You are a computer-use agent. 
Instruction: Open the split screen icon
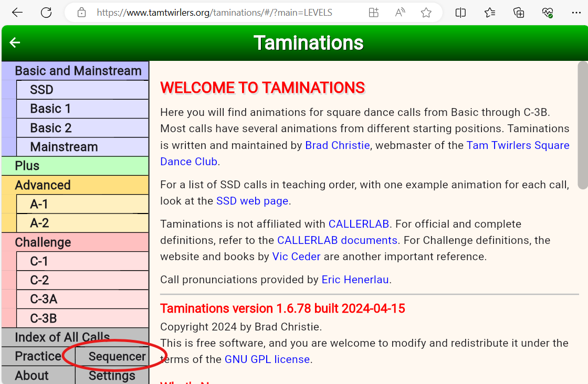tap(460, 13)
